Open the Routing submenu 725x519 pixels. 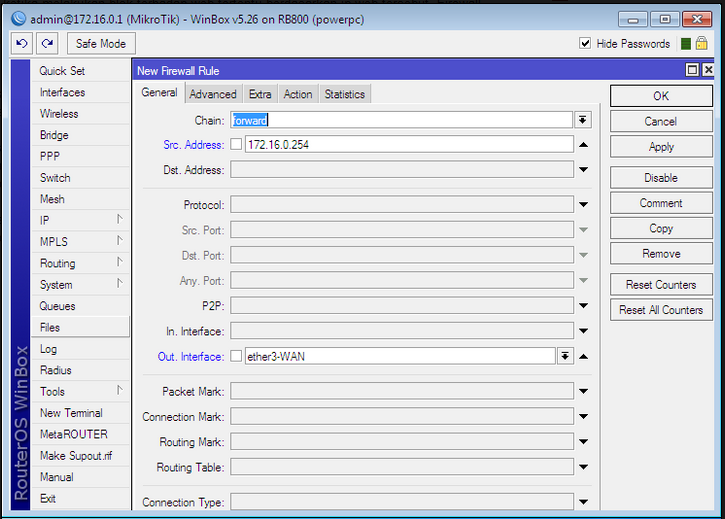point(80,263)
